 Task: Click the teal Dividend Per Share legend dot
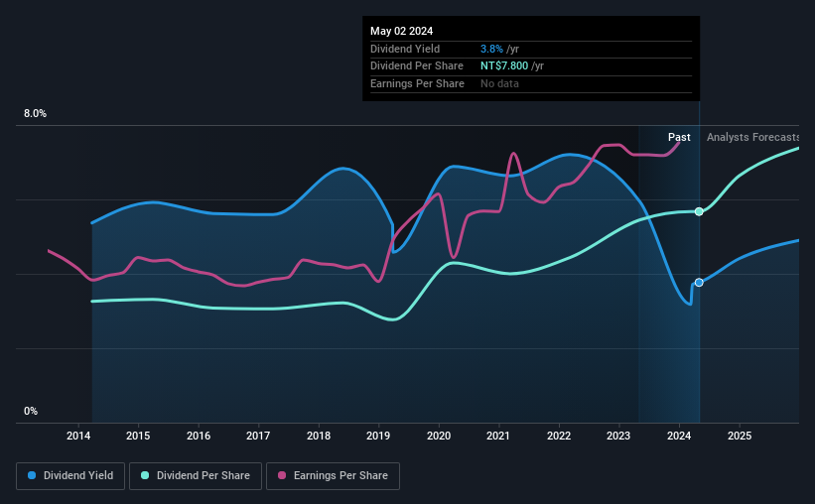(x=145, y=475)
